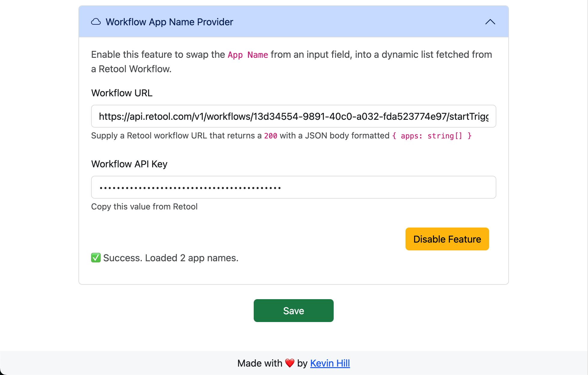Click the apps string[] JSON format snippet
Screen dimensions: 588x375
tap(432, 136)
